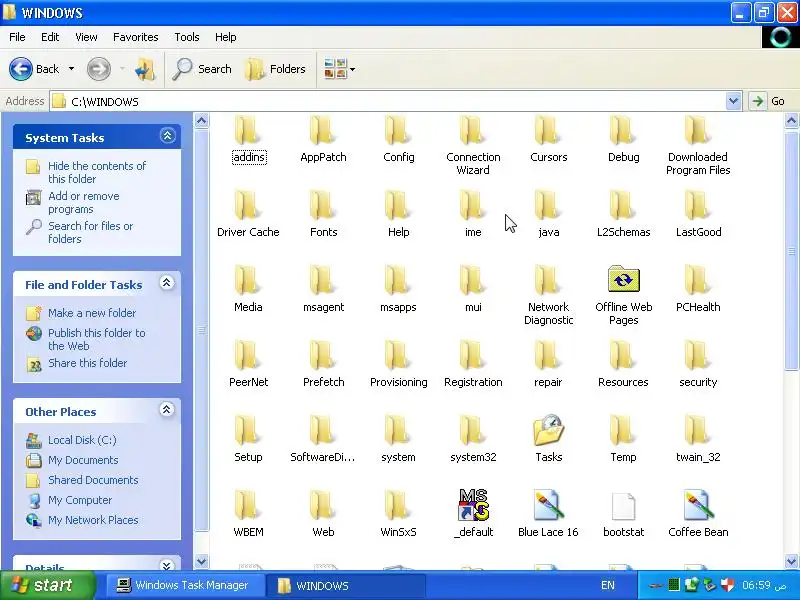The image size is (800, 600).
Task: Collapse the File and Folder Tasks panel
Action: 167,283
